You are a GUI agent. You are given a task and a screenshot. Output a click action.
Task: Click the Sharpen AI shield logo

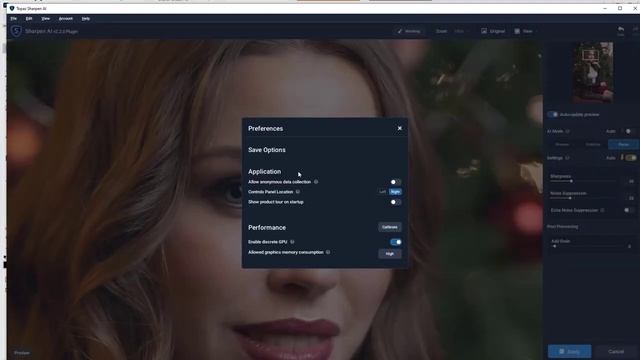tap(16, 31)
